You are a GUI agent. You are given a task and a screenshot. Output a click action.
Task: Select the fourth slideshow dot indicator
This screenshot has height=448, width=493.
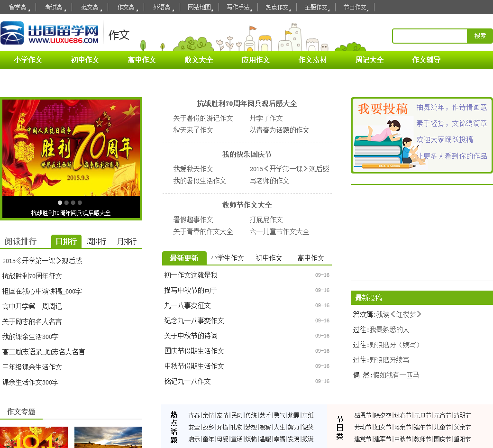80,203
